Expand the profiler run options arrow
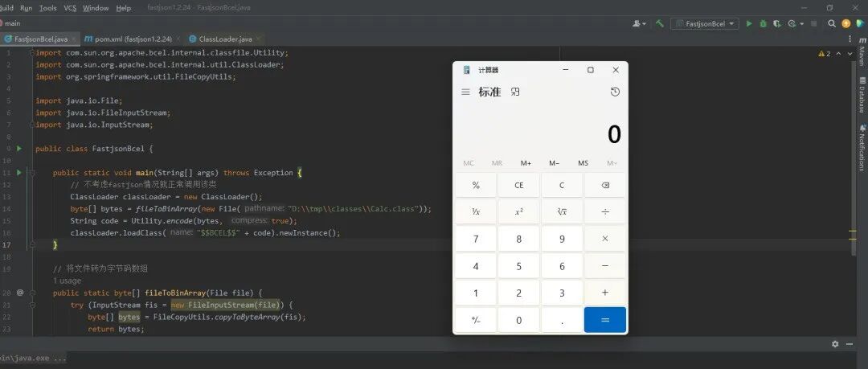The image size is (868, 369). point(801,24)
